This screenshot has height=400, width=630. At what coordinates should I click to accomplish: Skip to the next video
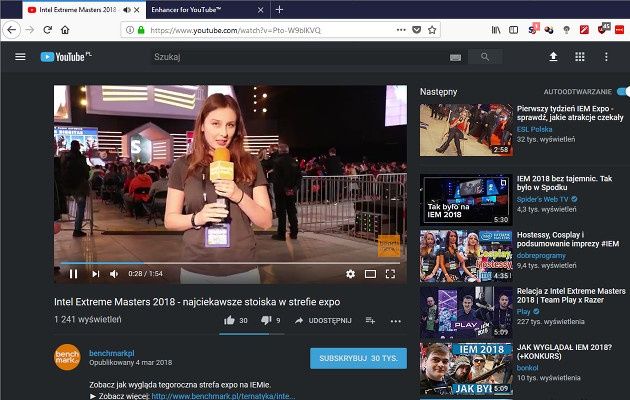pos(95,274)
